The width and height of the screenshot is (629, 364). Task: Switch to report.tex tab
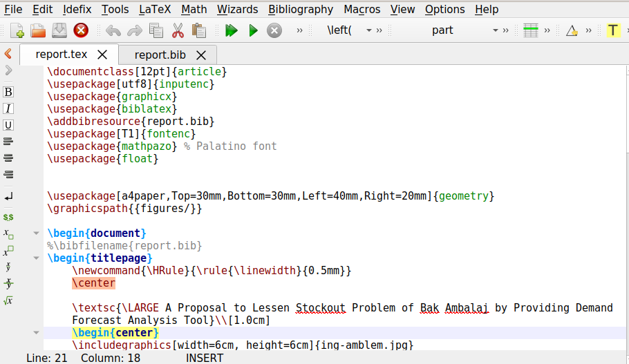pyautogui.click(x=62, y=55)
